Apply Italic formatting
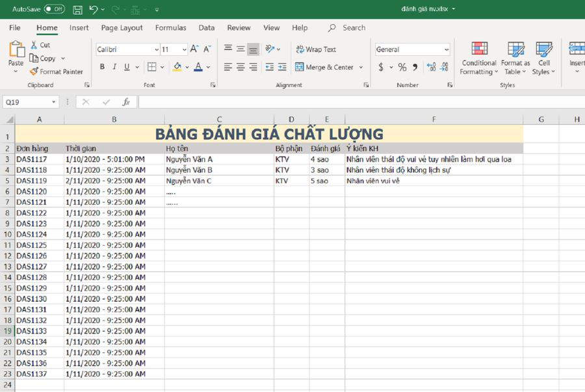This screenshot has height=392, width=585. [114, 67]
